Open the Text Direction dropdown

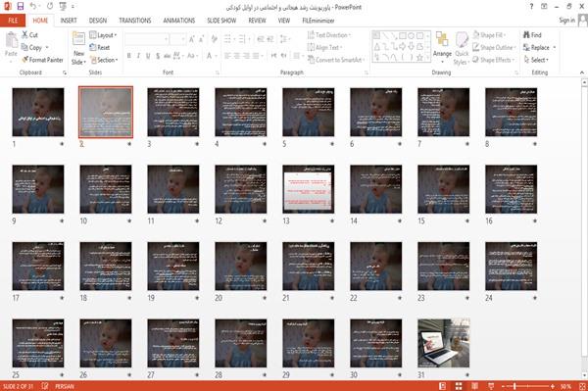point(329,35)
